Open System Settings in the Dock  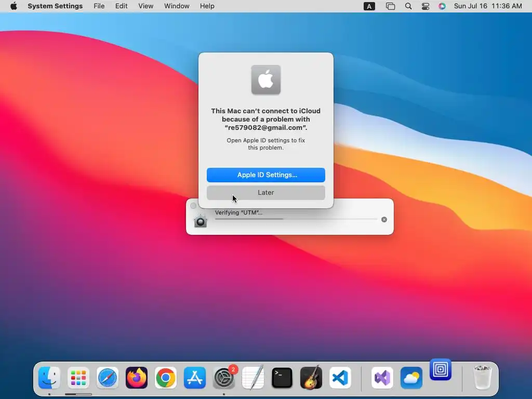tap(224, 378)
